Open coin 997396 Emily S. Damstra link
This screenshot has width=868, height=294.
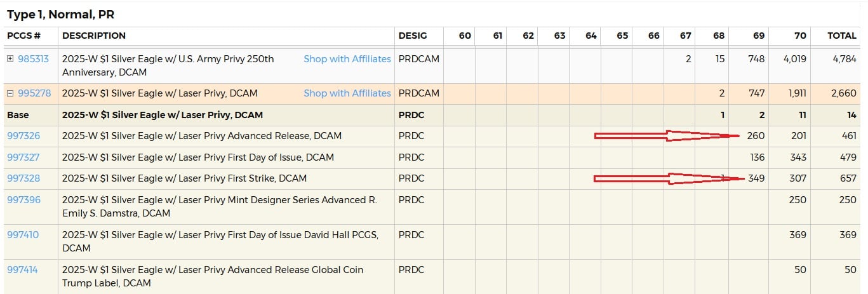pyautogui.click(x=23, y=200)
